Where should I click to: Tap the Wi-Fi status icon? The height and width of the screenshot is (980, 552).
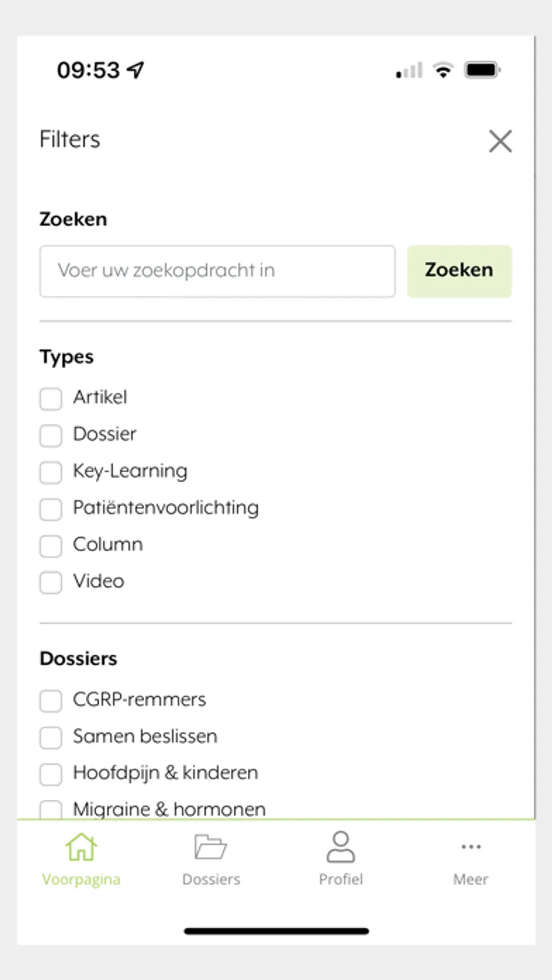pyautogui.click(x=443, y=70)
